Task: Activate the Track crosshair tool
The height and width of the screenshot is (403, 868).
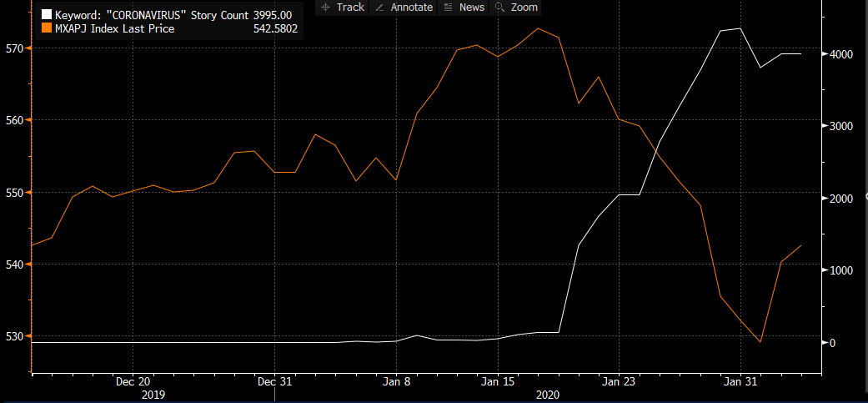Action: pyautogui.click(x=342, y=8)
